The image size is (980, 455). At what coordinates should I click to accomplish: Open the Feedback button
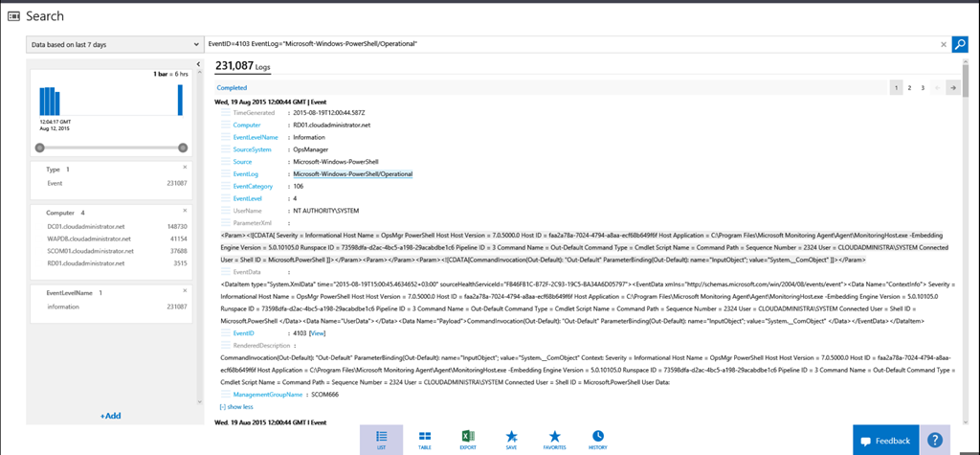[884, 441]
